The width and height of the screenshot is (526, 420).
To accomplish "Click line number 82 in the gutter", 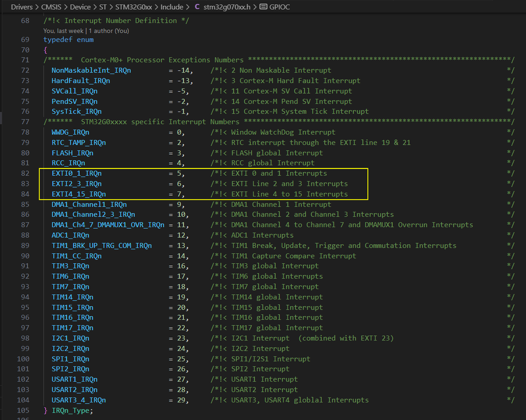I will pos(25,173).
